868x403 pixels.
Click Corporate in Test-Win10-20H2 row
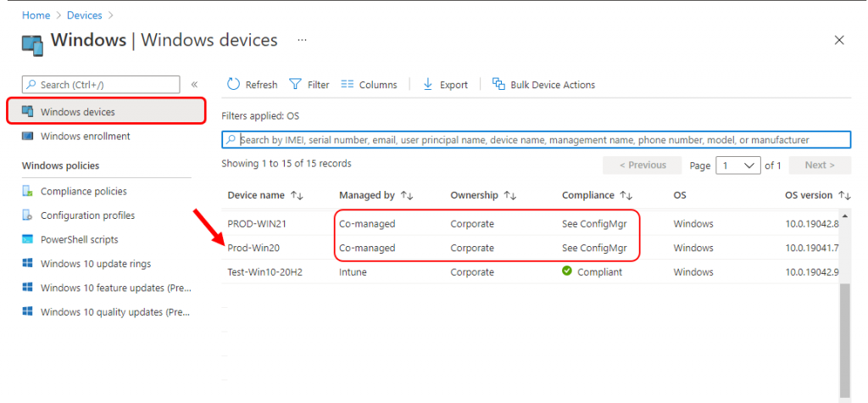472,272
